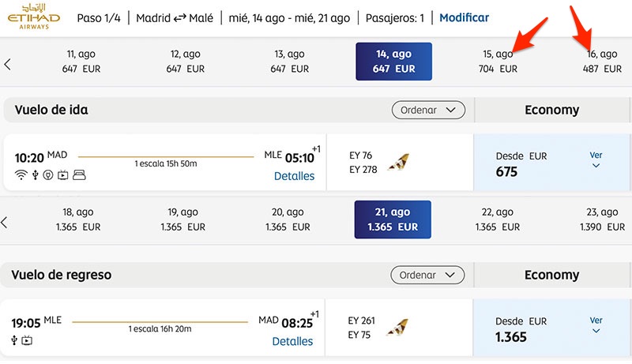
Task: Click the USB power icon on outbound flight
Action: tap(36, 175)
